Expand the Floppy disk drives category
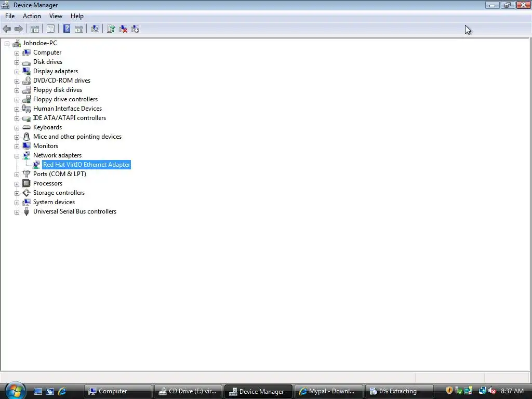532x399 pixels. [x=17, y=90]
